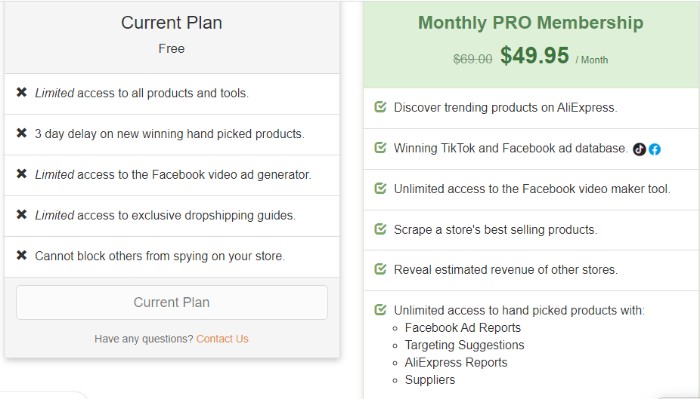Click the green check icon for Discover trending products
Viewport: 700px width, 399px height.
pos(380,107)
